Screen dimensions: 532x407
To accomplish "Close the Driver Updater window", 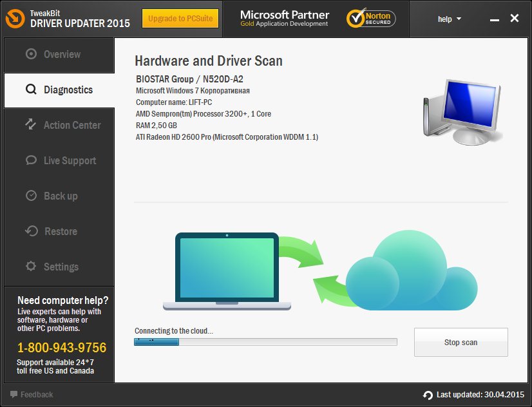I will [515, 18].
